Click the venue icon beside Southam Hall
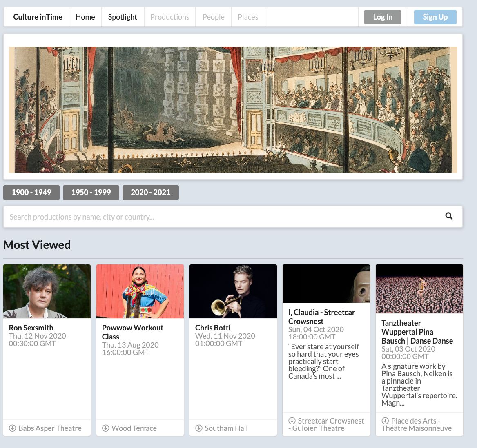Image resolution: width=477 pixels, height=448 pixels. 198,428
